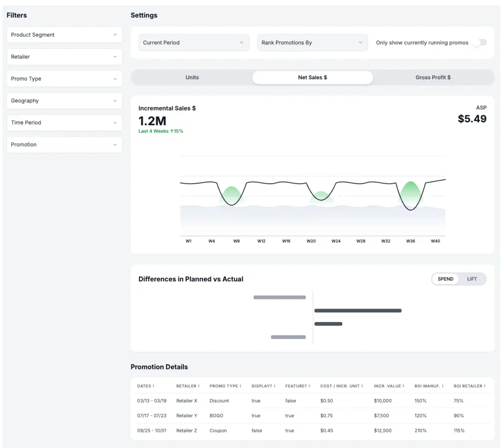Click the Coupon promo type cell
Viewport: 501px width, 448px height.
click(x=218, y=430)
